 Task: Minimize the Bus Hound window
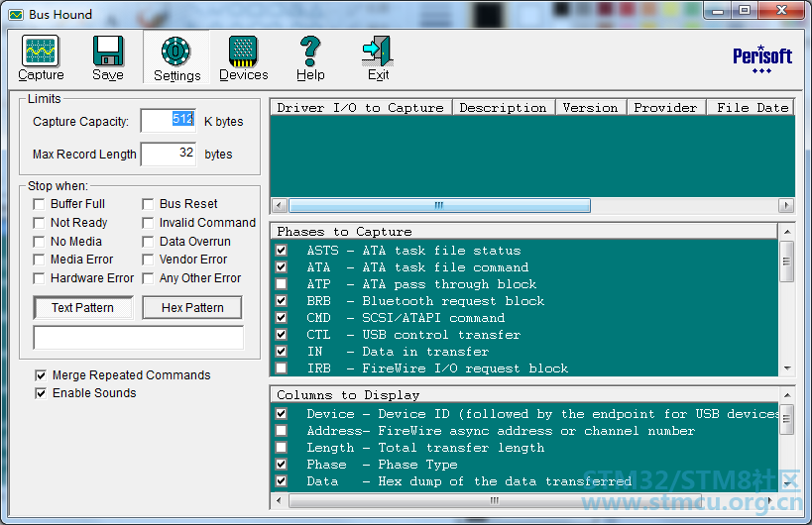pos(717,10)
